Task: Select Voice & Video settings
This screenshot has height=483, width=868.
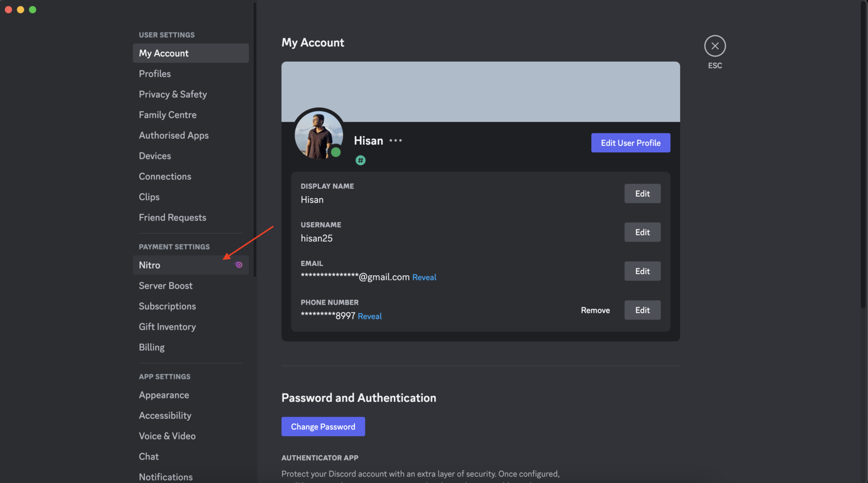Action: tap(167, 436)
